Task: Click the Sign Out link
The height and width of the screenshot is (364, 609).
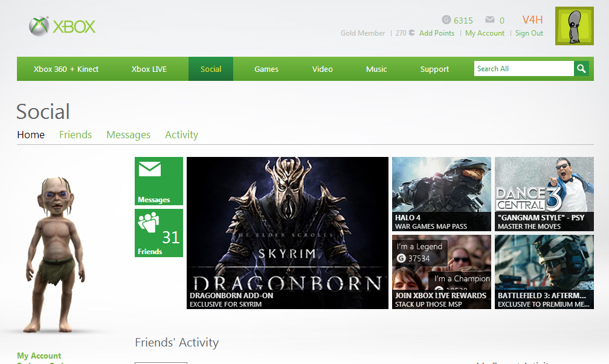Action: pyautogui.click(x=529, y=33)
